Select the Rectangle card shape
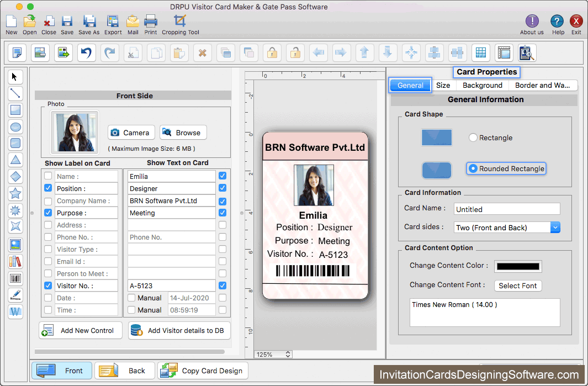Screen dimensions: 588x386 [x=473, y=138]
